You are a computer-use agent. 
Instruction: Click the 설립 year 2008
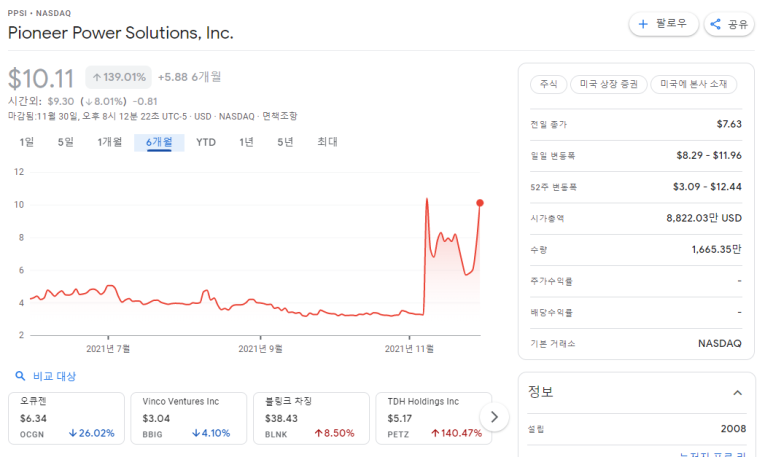pos(733,428)
